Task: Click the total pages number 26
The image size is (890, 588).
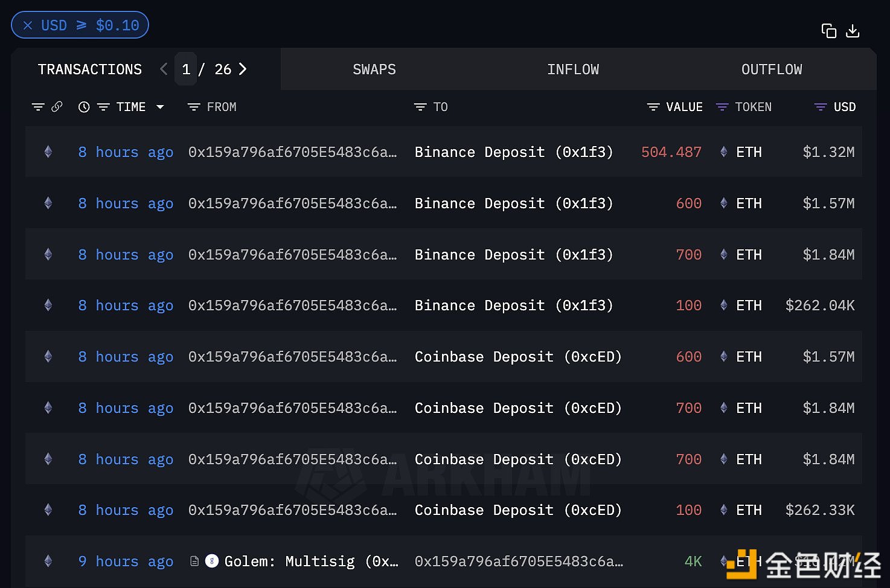Action: pyautogui.click(x=223, y=69)
